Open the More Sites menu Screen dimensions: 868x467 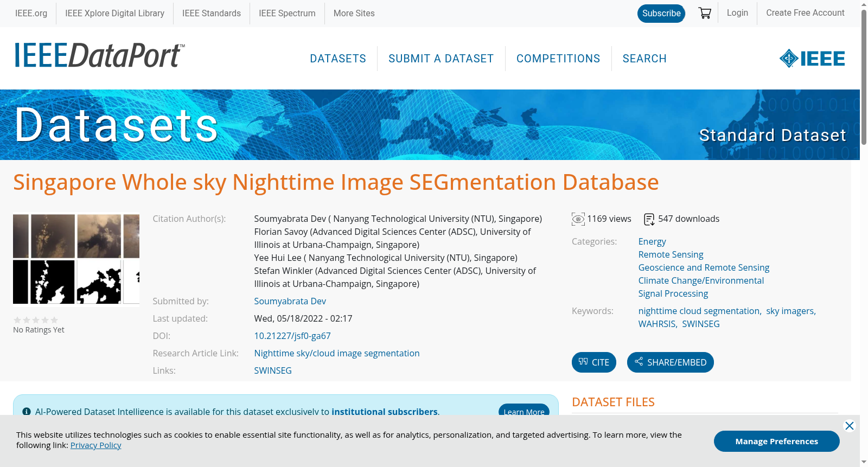click(x=354, y=14)
